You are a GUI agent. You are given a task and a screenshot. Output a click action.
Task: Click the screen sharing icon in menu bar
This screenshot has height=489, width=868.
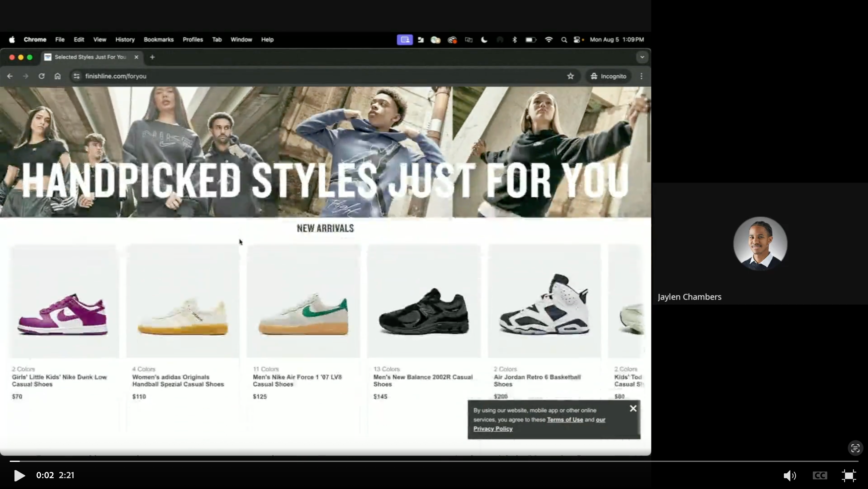(x=405, y=40)
